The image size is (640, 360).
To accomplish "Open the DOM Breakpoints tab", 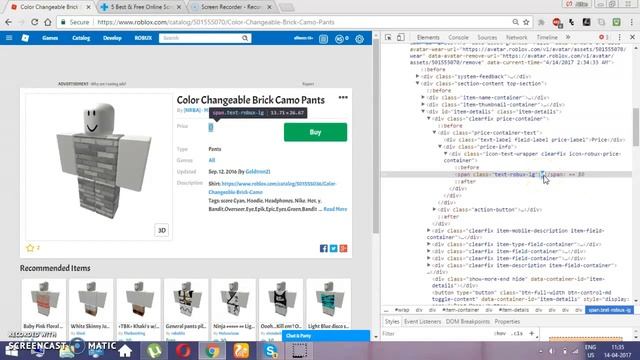I will (x=468, y=322).
